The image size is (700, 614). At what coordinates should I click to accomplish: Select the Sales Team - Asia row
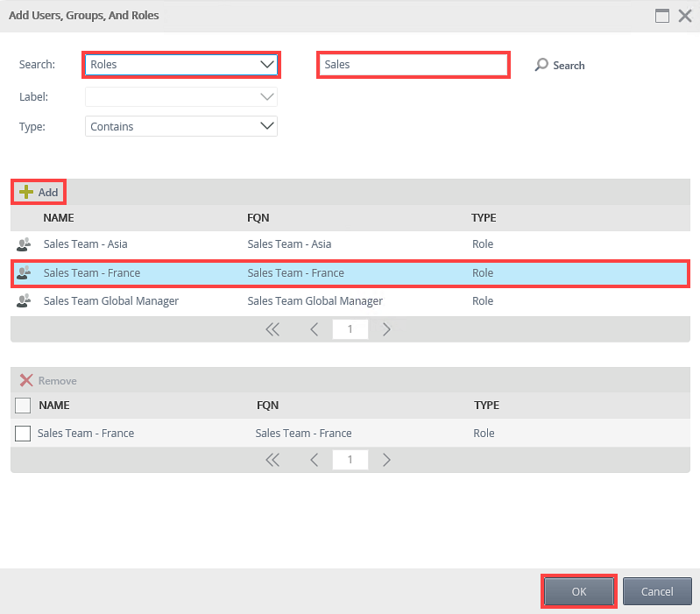click(x=350, y=244)
